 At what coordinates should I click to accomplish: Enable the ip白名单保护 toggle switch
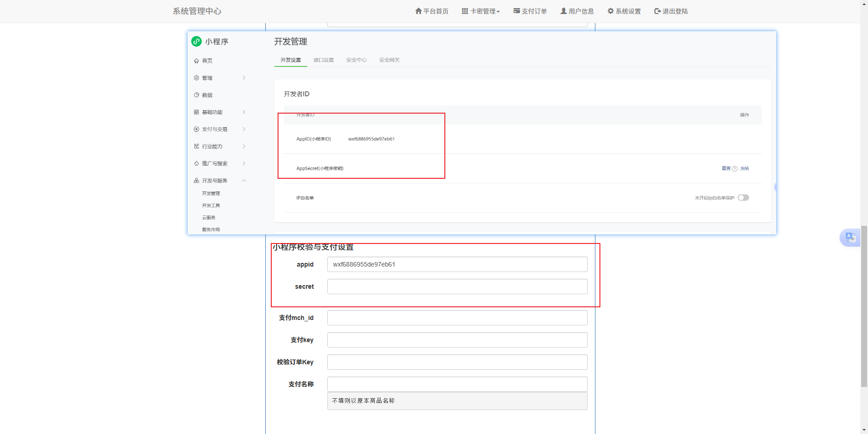(743, 197)
